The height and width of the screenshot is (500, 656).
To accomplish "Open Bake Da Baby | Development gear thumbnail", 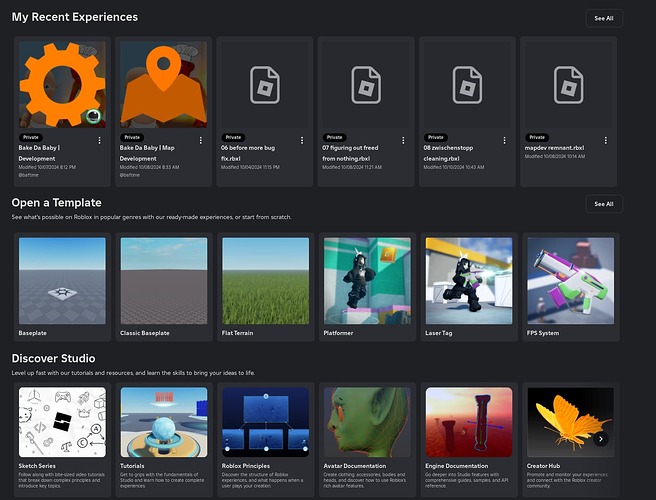I will (62, 84).
